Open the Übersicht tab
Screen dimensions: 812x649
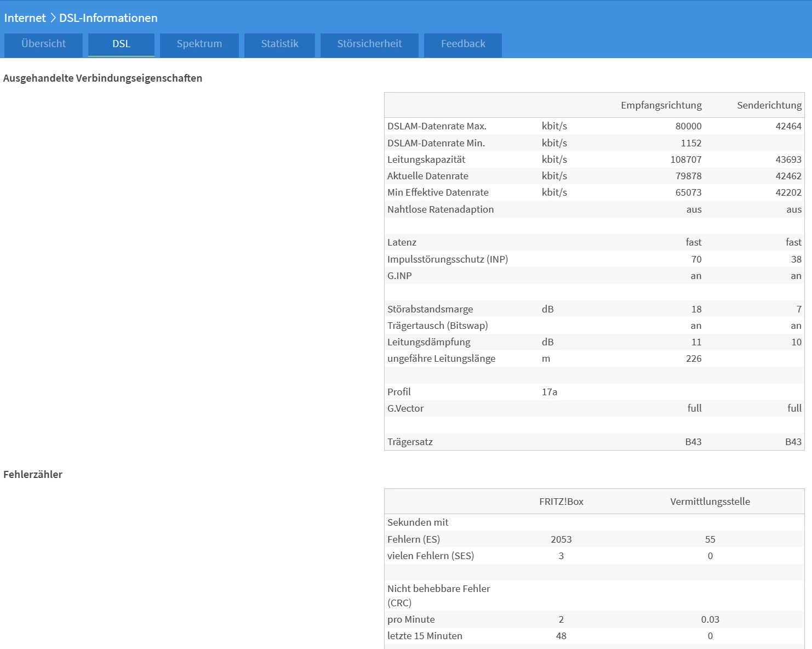tap(43, 44)
